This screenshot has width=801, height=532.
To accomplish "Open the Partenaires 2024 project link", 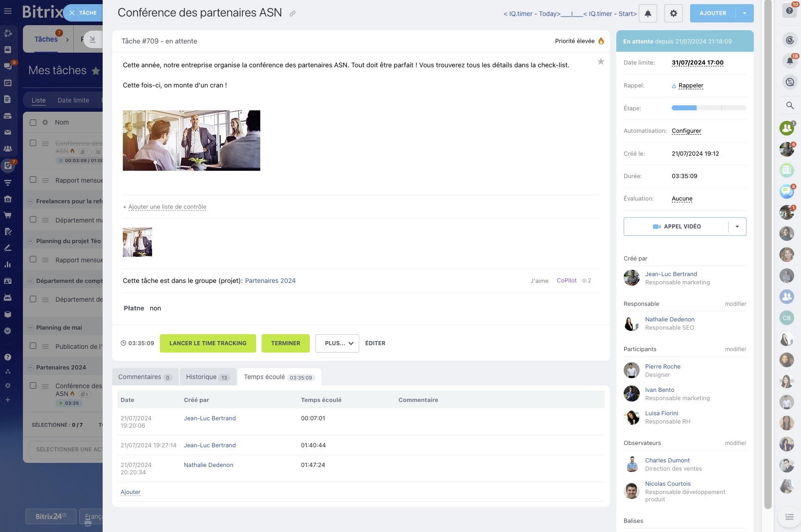I will 270,281.
